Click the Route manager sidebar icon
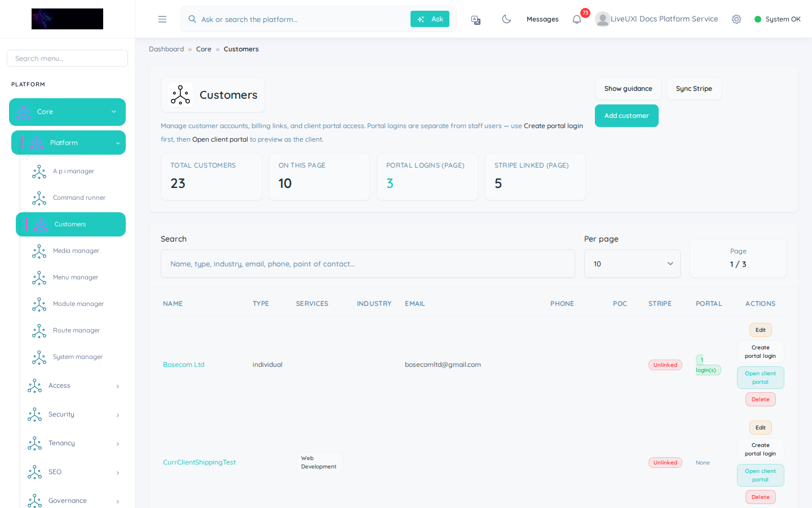 pos(39,331)
